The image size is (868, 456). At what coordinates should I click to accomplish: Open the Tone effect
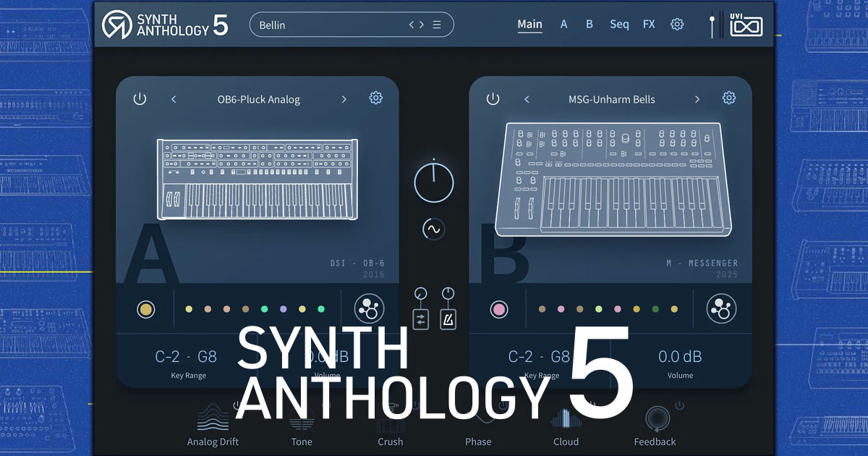pos(302,427)
